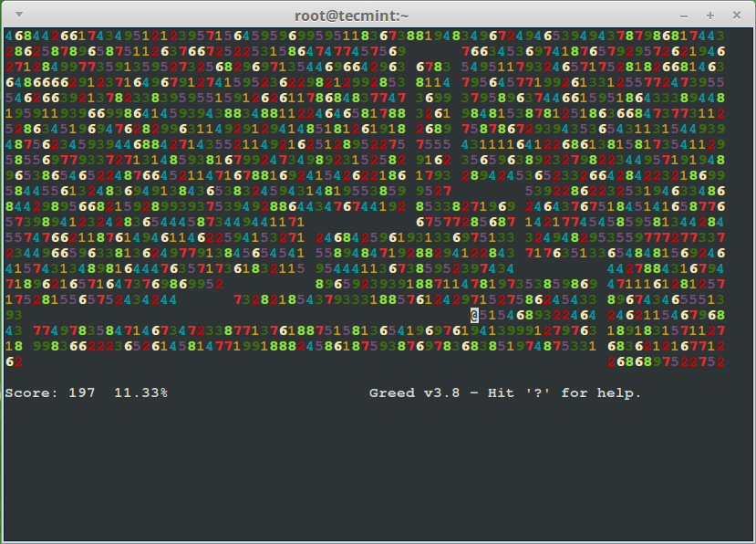Click the isolated '9527' number group

pos(433,191)
